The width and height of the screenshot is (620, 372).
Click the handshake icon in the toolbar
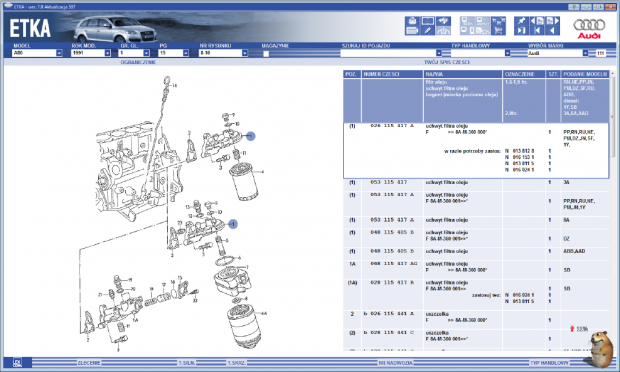(444, 21)
